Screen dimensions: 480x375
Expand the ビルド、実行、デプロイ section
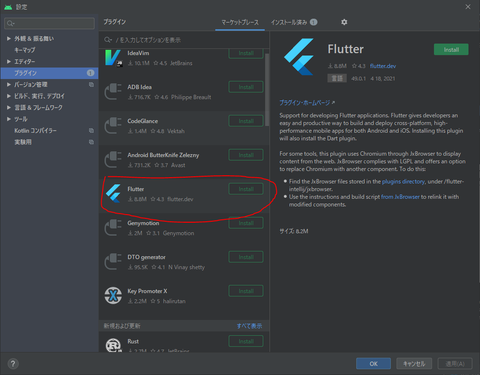click(9, 96)
